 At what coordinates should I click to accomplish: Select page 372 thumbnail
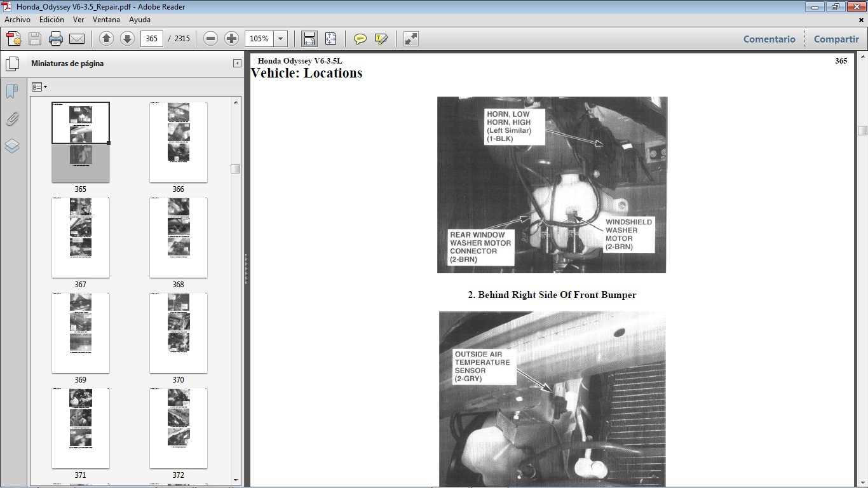click(x=178, y=428)
